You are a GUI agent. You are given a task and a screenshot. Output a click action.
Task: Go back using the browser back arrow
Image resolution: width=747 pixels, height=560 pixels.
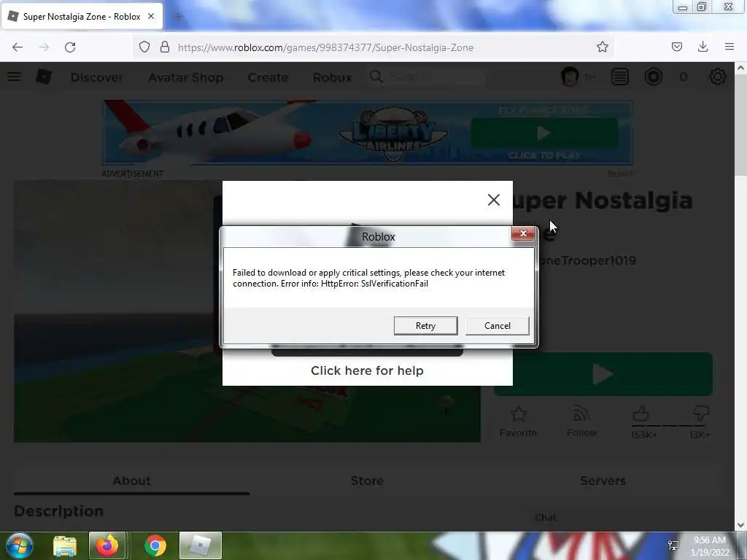18,47
